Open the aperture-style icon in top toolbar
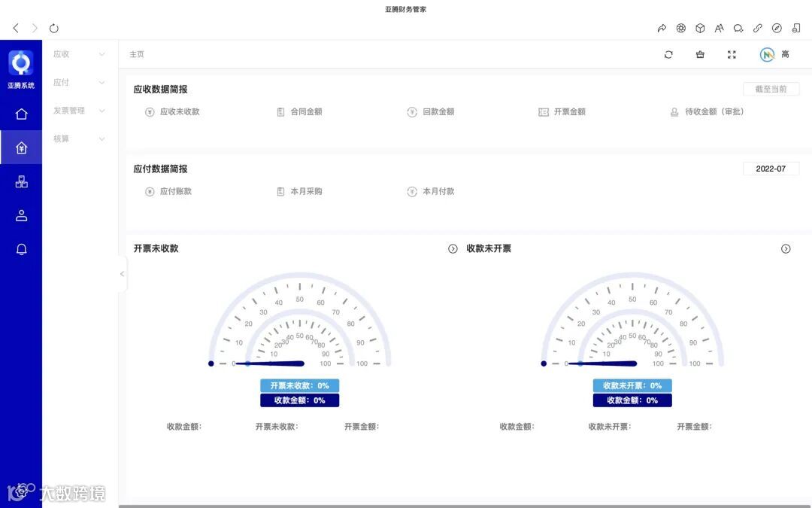This screenshot has width=812, height=508. (x=681, y=28)
